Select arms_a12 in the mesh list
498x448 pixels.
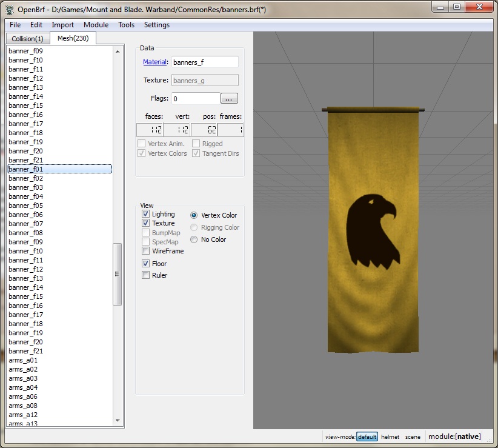click(60, 415)
